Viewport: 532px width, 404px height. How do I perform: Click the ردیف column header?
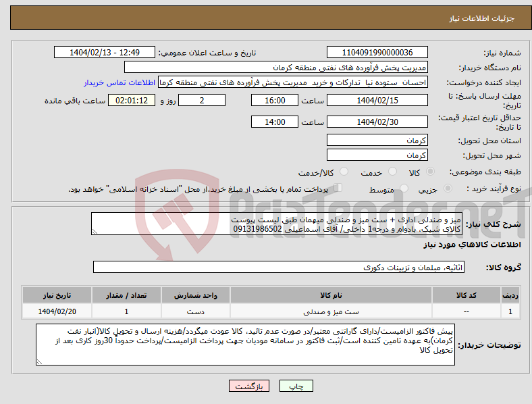tap(510, 295)
